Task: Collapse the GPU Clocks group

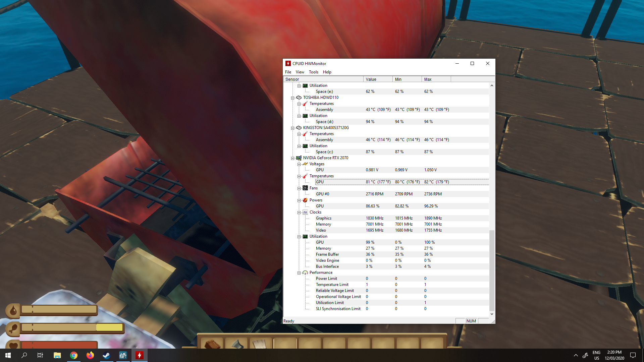Action: [x=299, y=213]
